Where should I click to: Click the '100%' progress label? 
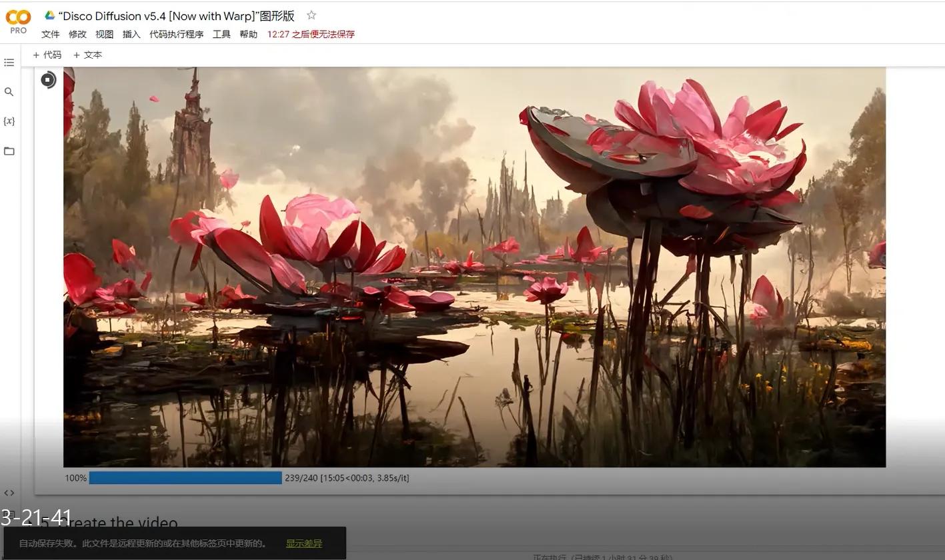(x=75, y=478)
